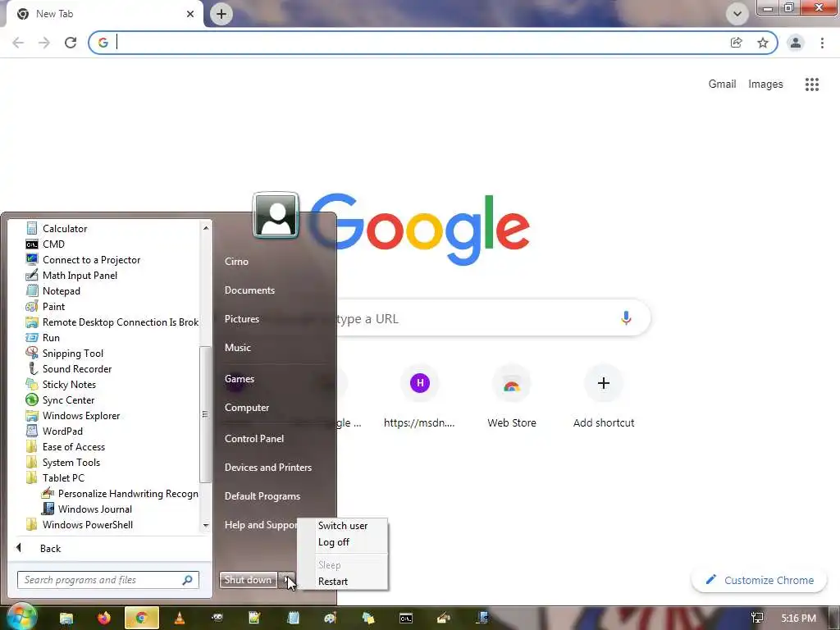Bookmark this tab with the star icon
Viewport: 840px width, 630px height.
pos(762,43)
